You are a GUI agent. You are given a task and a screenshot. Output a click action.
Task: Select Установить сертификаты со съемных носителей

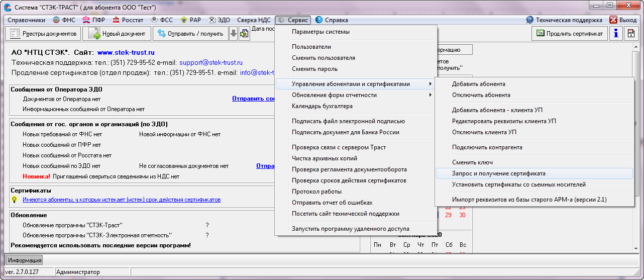[534, 184]
